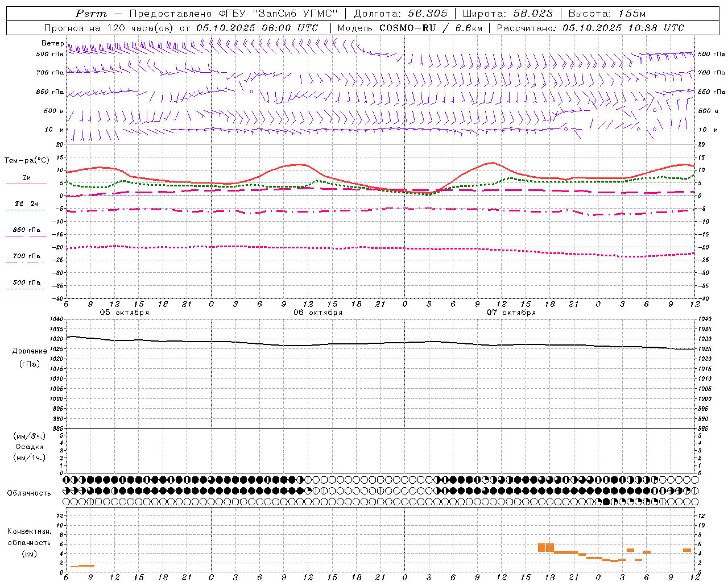728x582 pixels.
Task: Click the "500 гПа" temperature legend label
Action: click(26, 282)
